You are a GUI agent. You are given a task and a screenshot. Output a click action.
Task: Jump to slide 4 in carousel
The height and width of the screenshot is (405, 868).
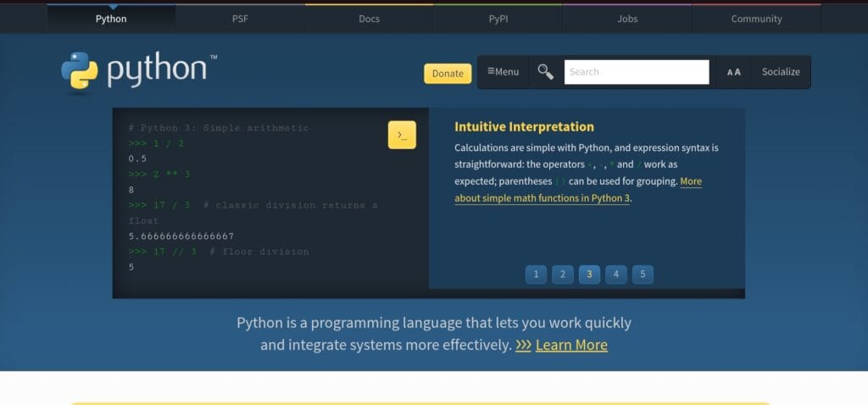click(616, 274)
